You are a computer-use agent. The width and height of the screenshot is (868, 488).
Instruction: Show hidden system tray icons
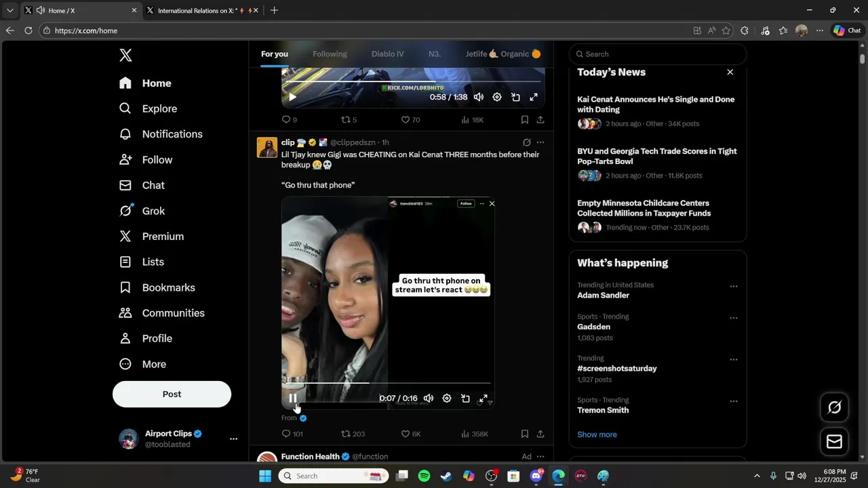[757, 476]
